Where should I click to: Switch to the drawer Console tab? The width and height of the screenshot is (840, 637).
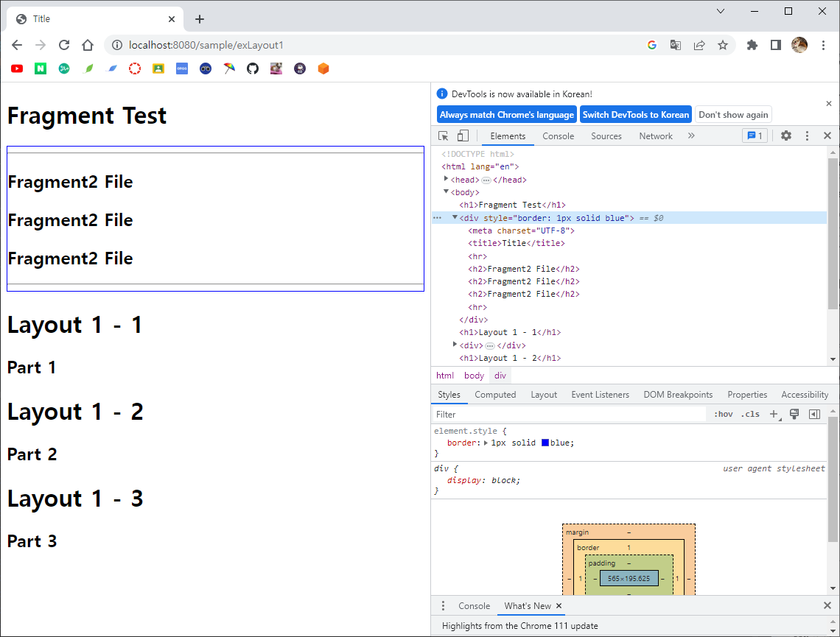tap(474, 605)
